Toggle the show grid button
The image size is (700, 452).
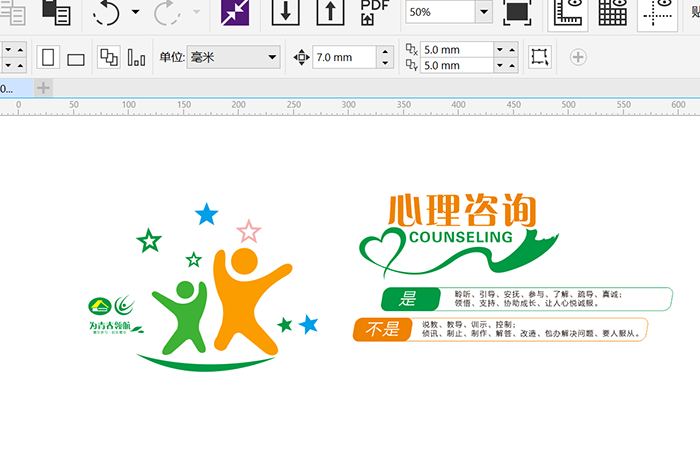coord(612,13)
